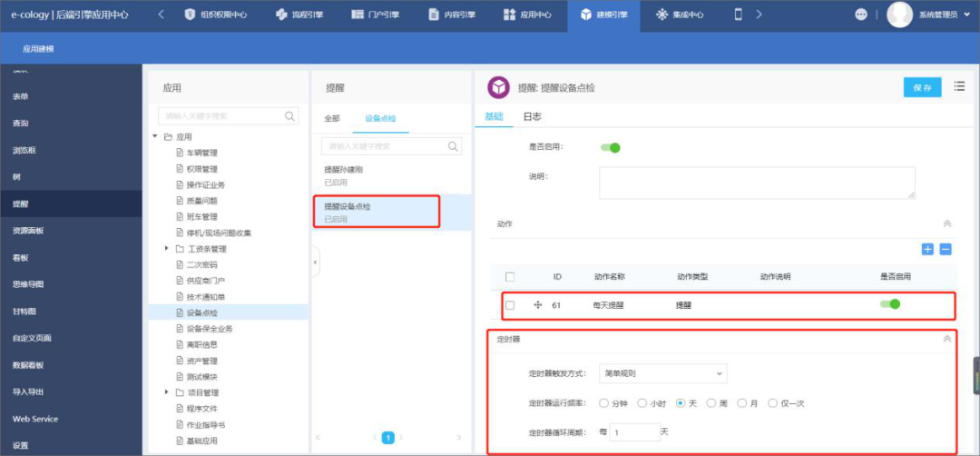This screenshot has width=980, height=456.
Task: Toggle the 是否启用 switch at top
Action: [x=610, y=148]
